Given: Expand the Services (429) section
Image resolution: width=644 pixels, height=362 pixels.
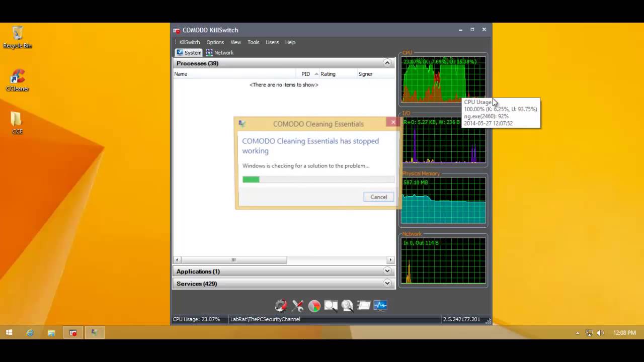Looking at the screenshot, I should pos(387,283).
